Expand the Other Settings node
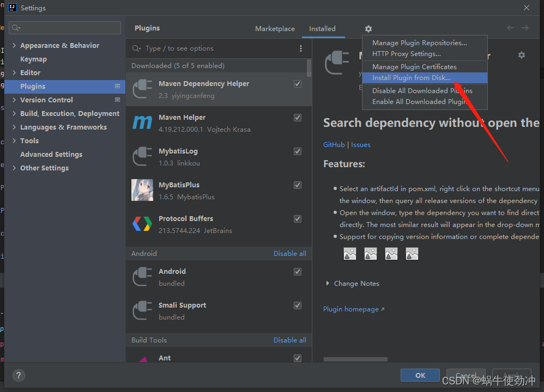The width and height of the screenshot is (544, 392). point(14,168)
